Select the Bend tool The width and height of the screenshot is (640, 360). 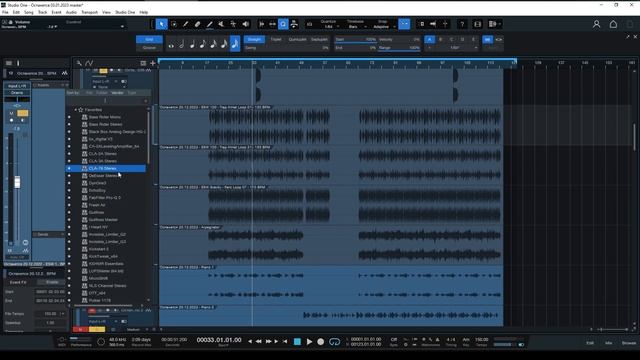[233, 24]
